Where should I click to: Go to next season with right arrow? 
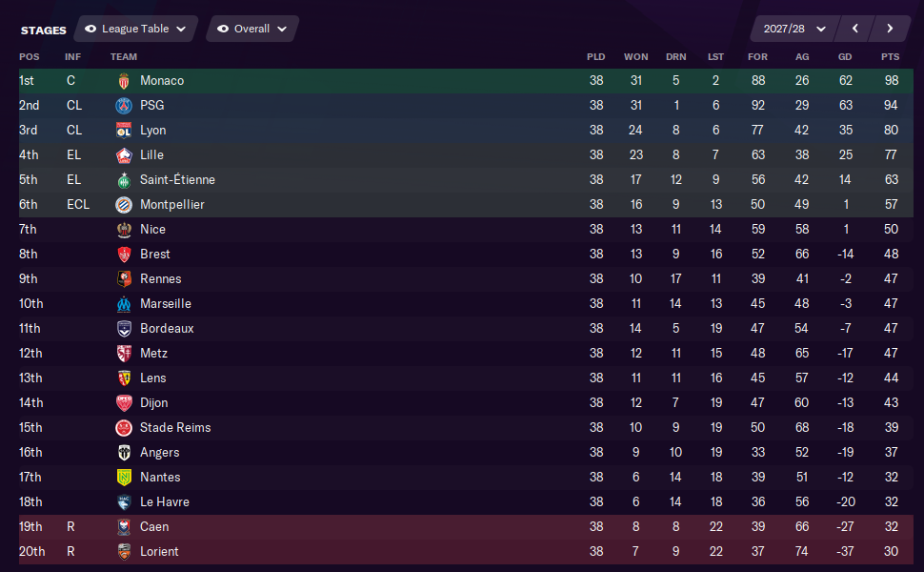pos(890,29)
